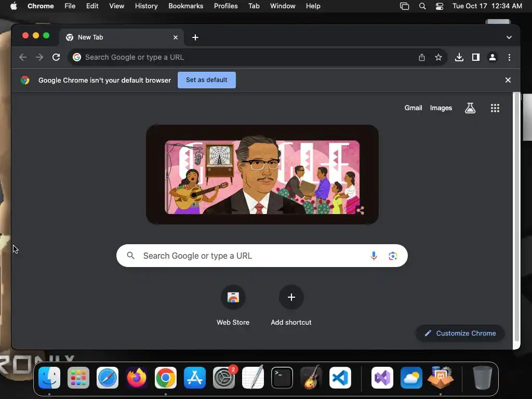Image resolution: width=532 pixels, height=399 pixels.
Task: Close the New Tab tab
Action: (176, 37)
